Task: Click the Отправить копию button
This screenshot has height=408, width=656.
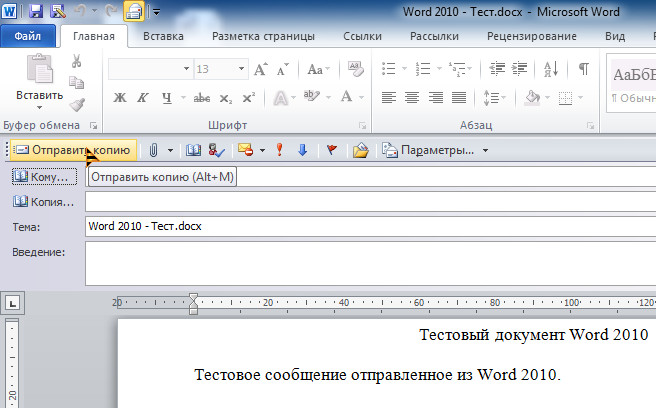Action: (x=73, y=150)
